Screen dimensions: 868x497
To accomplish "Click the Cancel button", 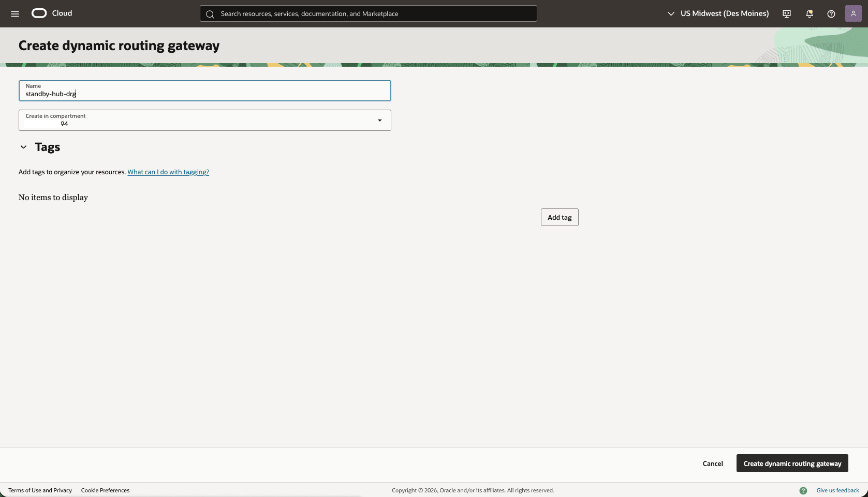I will pos(712,463).
